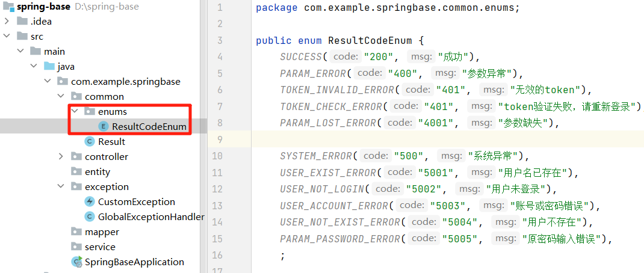Click the package declaration on line 1
Screen dimensions: 644x273
(388, 8)
